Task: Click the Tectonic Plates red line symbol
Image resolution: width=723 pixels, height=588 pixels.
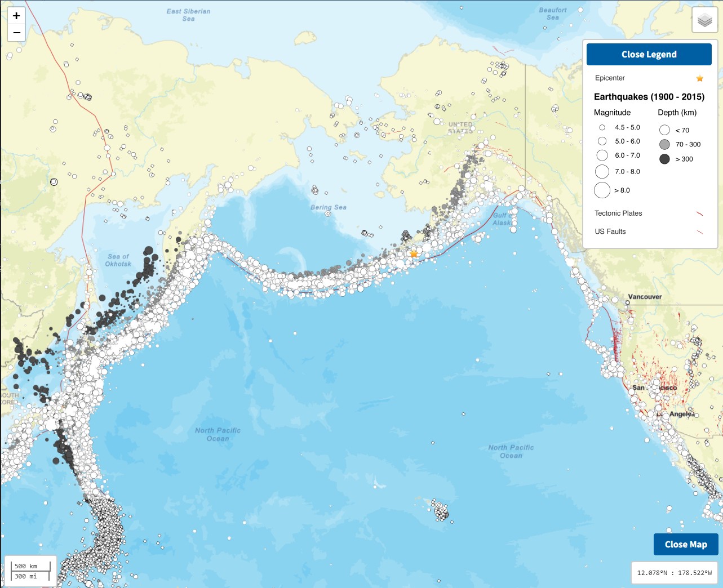Action: pos(699,213)
